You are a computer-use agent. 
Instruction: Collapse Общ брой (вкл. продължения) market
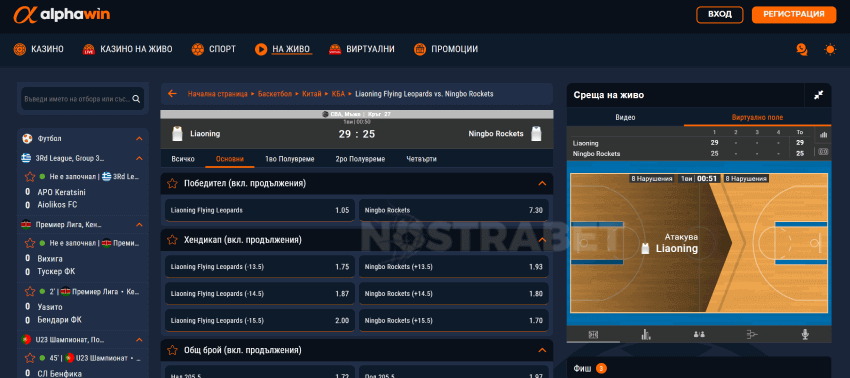pos(542,350)
